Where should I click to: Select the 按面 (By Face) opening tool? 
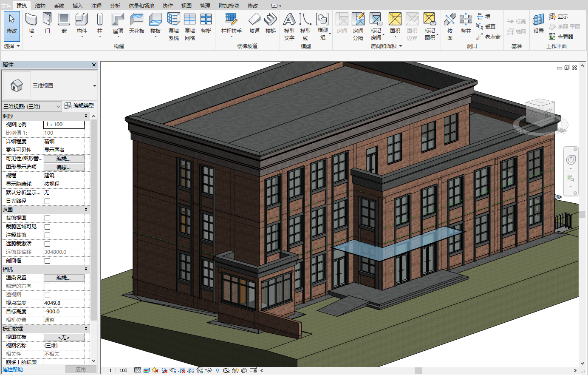[450, 26]
